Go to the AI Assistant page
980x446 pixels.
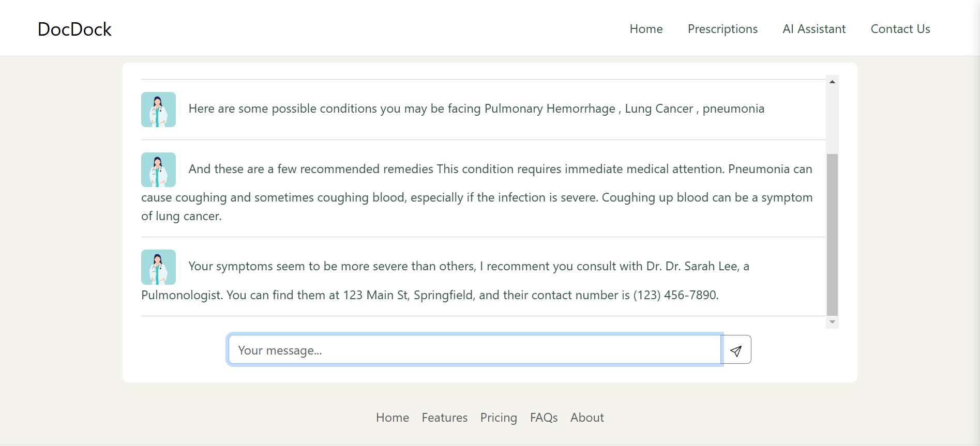pos(814,29)
